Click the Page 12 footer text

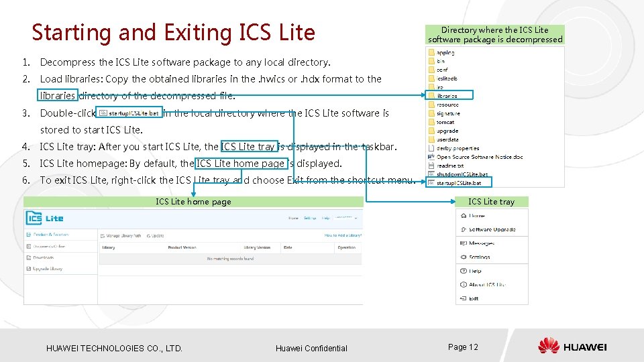coord(463,347)
